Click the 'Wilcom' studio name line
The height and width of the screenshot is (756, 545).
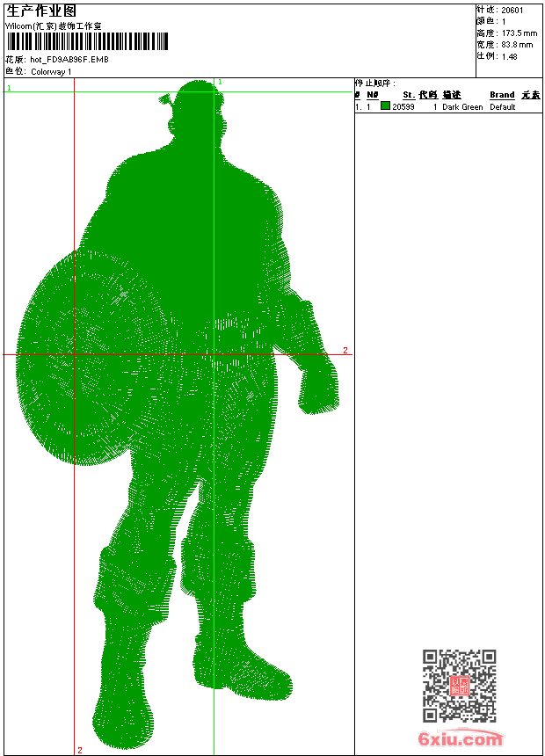54,26
